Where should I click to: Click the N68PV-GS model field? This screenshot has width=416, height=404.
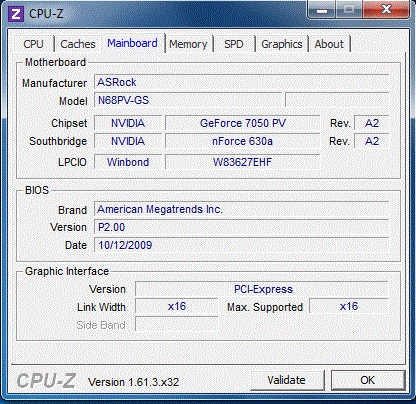pos(188,100)
